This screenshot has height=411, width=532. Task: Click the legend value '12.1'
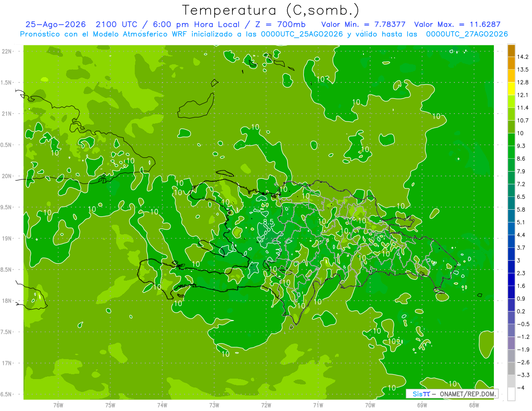[x=523, y=95]
